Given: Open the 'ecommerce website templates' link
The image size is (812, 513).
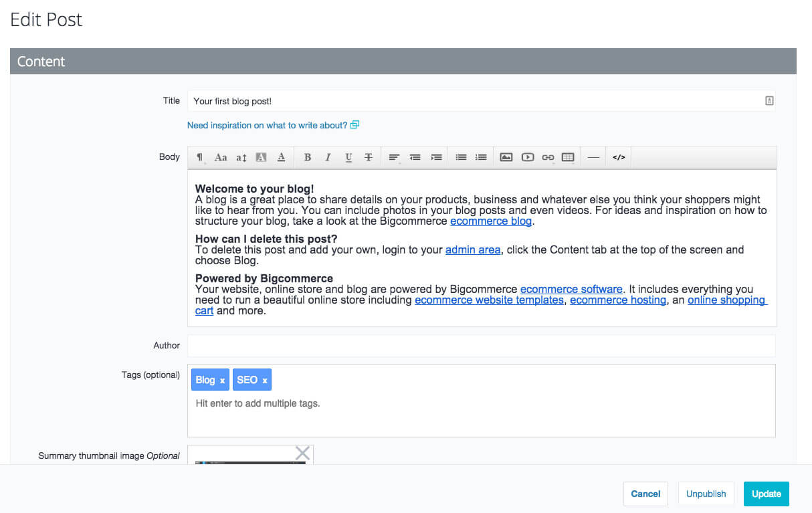Looking at the screenshot, I should click(489, 300).
